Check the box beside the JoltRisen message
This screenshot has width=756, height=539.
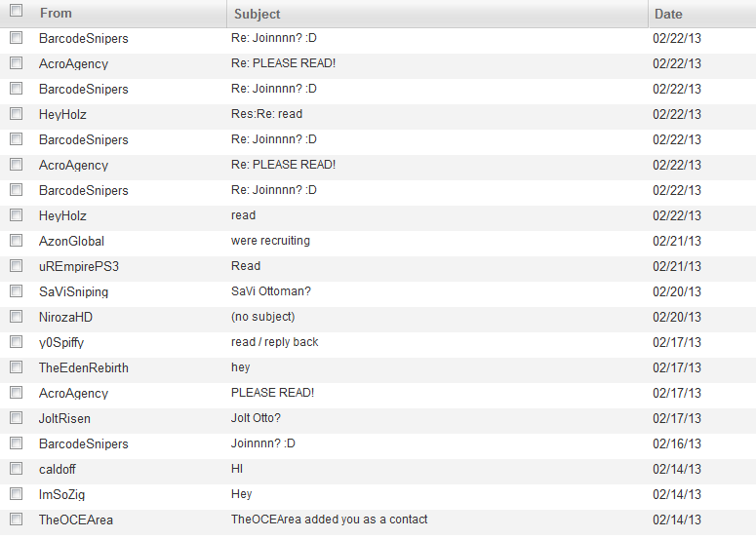coord(16,417)
